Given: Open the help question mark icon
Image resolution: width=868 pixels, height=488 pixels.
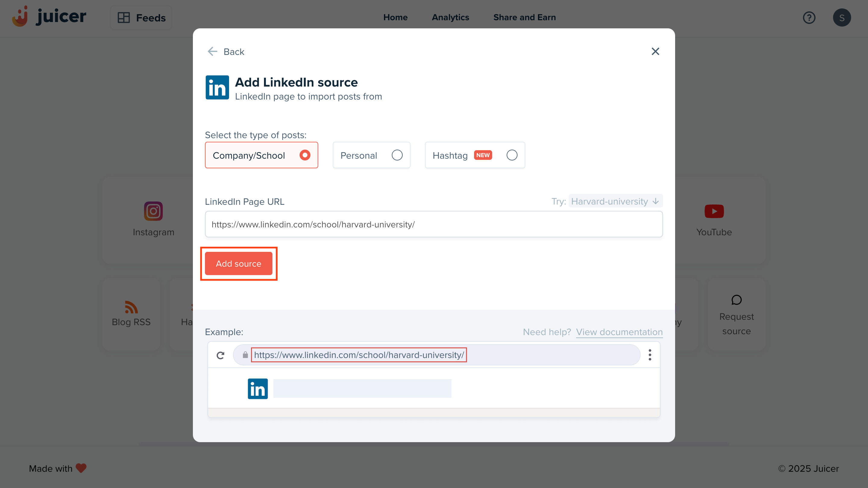Looking at the screenshot, I should [x=809, y=17].
